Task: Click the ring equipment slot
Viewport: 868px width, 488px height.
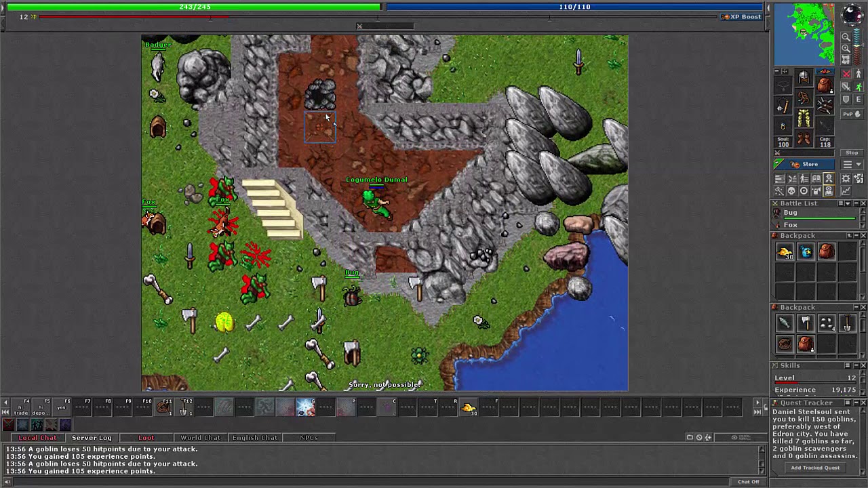Action: 783,125
